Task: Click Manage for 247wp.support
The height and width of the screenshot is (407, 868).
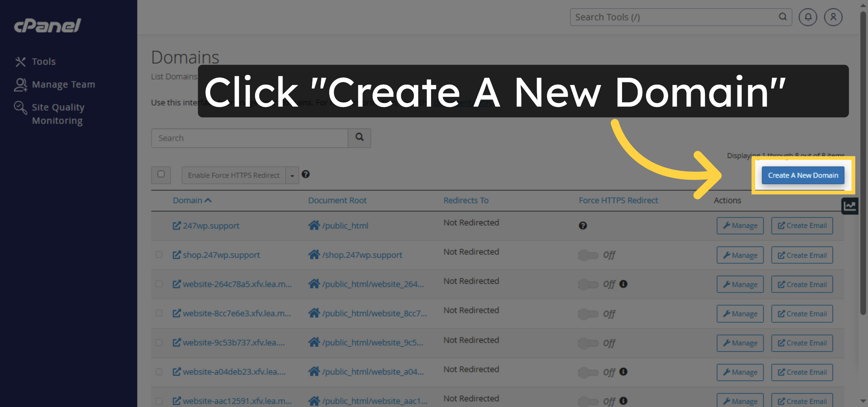Action: point(740,225)
